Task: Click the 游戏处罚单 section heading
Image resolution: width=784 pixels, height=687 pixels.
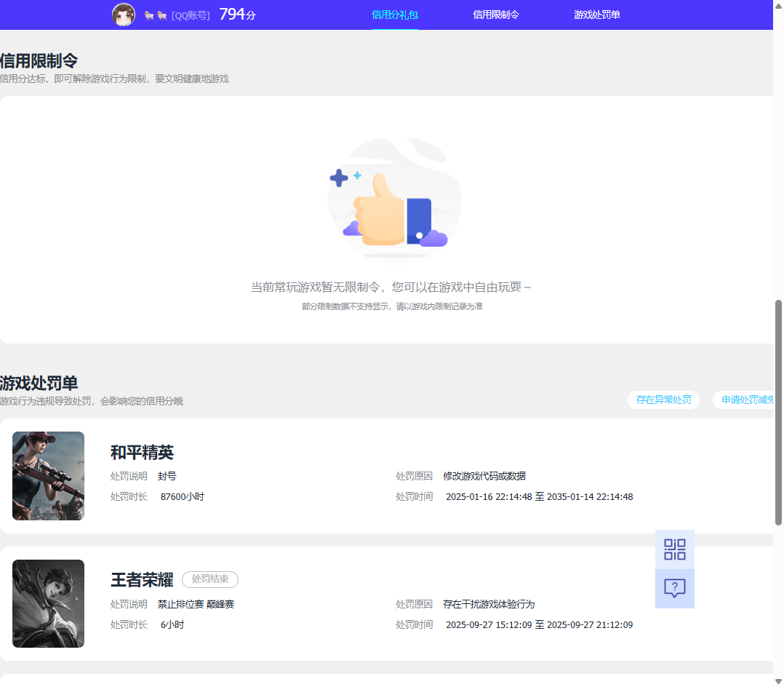Action: click(39, 384)
